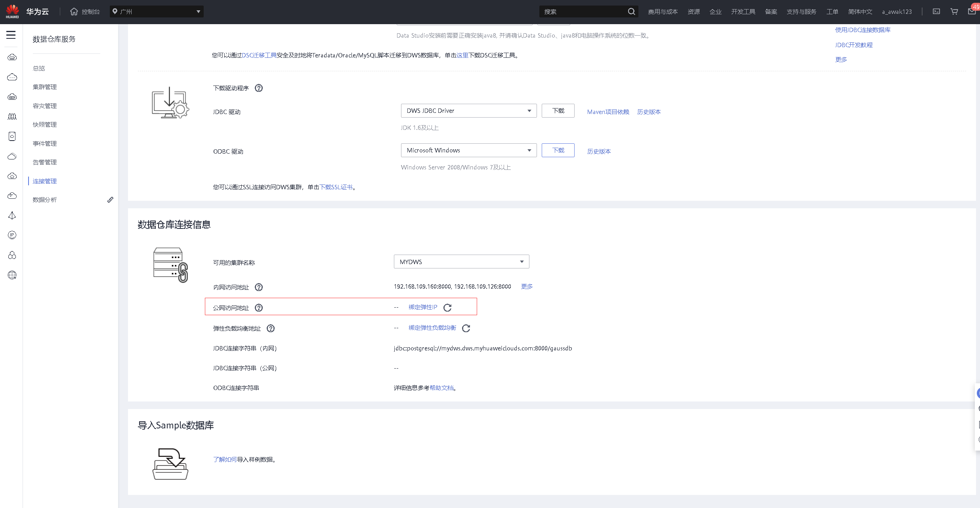Click the ODBC driver 下载 button
The height and width of the screenshot is (508, 980).
click(x=558, y=150)
